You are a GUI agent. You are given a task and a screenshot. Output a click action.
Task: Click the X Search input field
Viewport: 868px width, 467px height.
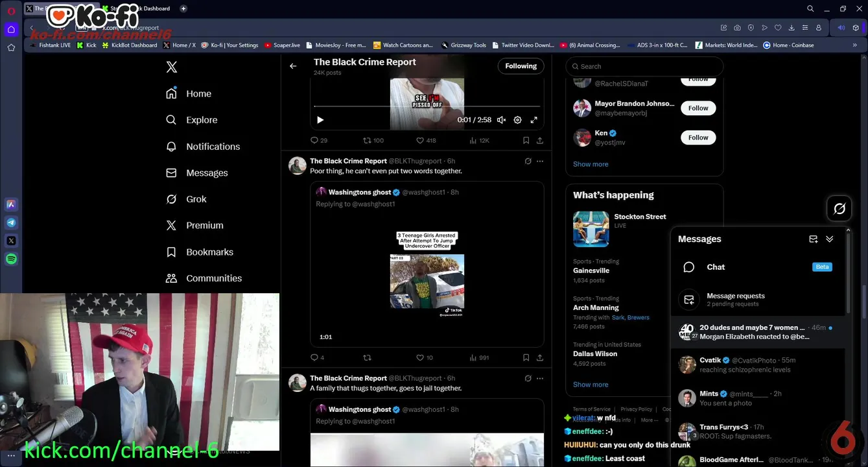tap(644, 66)
